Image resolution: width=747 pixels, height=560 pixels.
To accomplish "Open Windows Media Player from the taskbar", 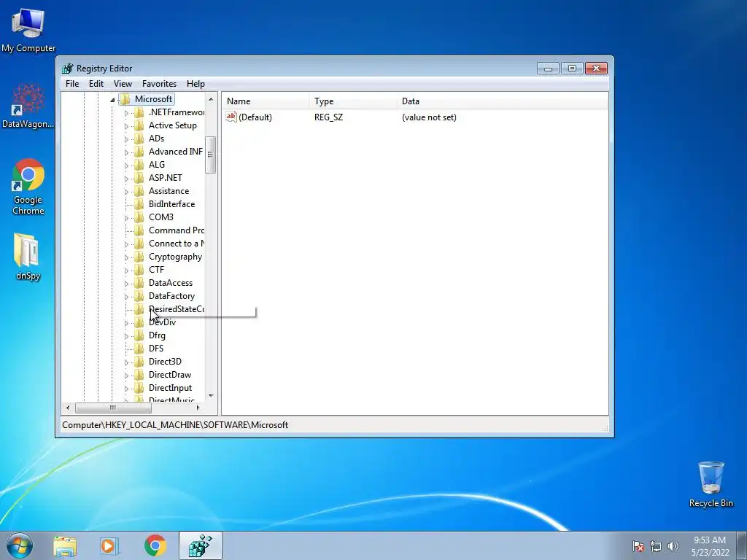I will click(109, 546).
